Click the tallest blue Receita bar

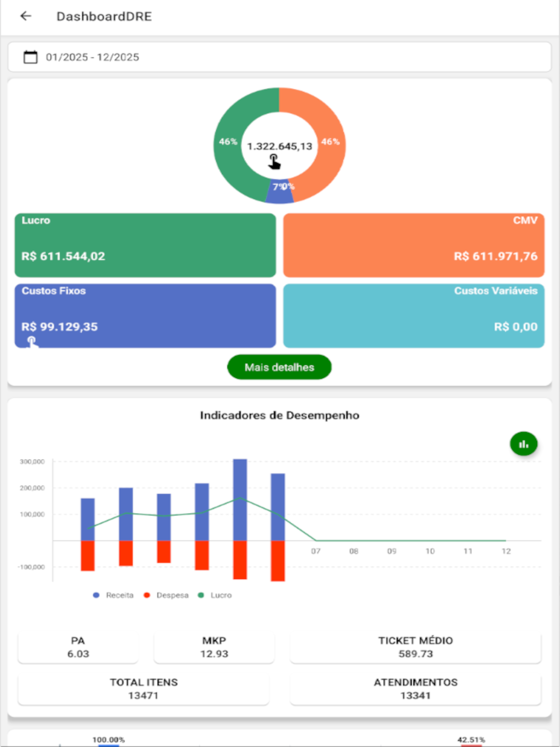point(240,500)
